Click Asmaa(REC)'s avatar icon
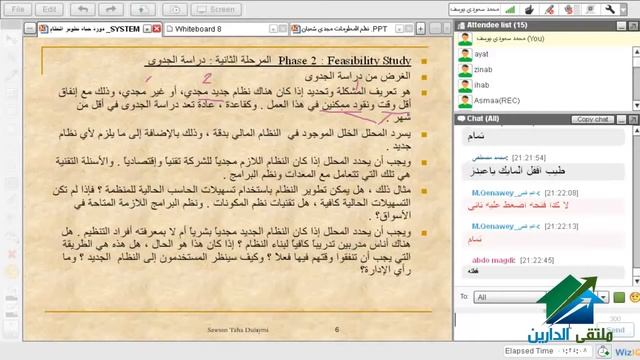 pos(465,101)
